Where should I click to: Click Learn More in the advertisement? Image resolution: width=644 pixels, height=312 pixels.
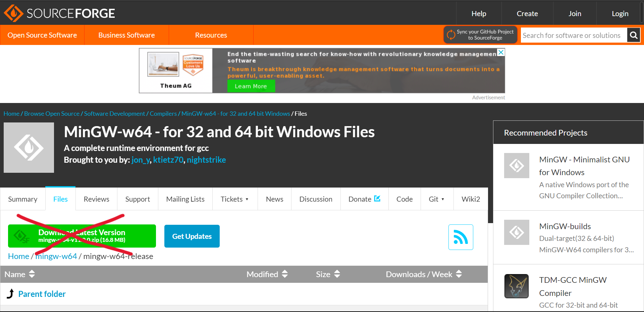pyautogui.click(x=251, y=86)
